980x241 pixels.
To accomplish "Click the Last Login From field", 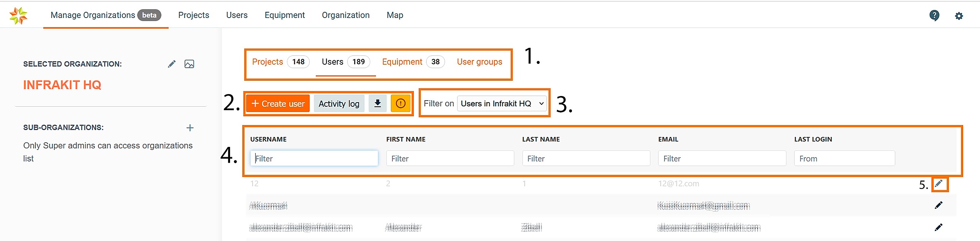I will pyautogui.click(x=844, y=158).
